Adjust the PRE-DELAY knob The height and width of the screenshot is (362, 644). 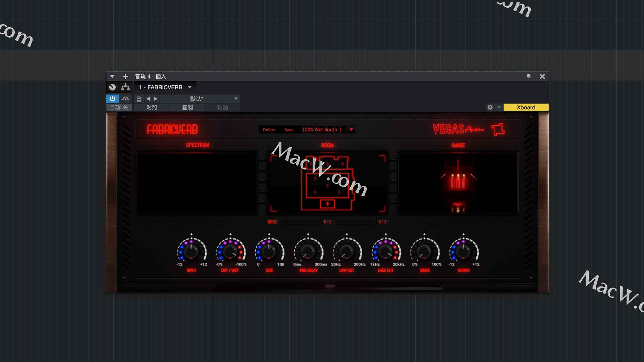point(308,251)
